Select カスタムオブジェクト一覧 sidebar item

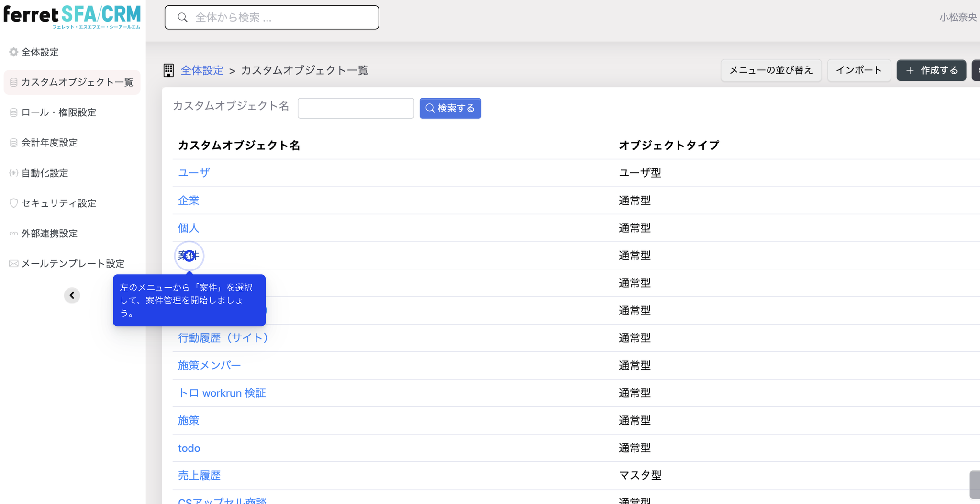pyautogui.click(x=72, y=82)
